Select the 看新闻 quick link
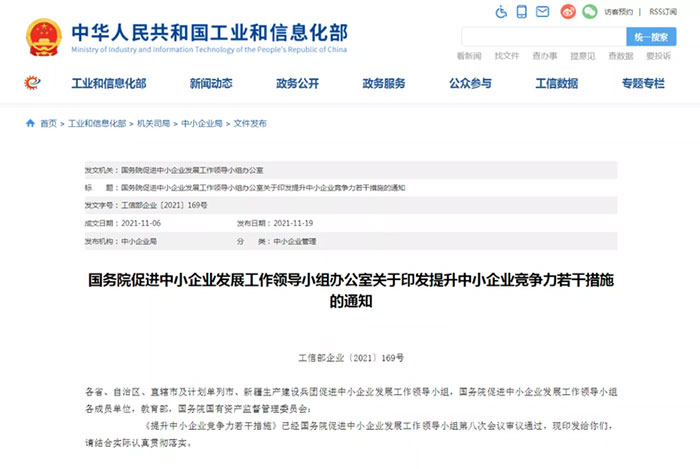 pyautogui.click(x=469, y=56)
